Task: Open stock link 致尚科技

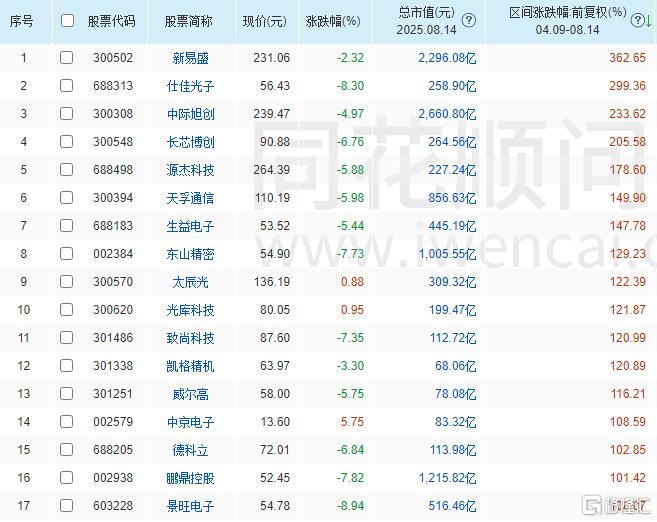Action: coord(191,338)
